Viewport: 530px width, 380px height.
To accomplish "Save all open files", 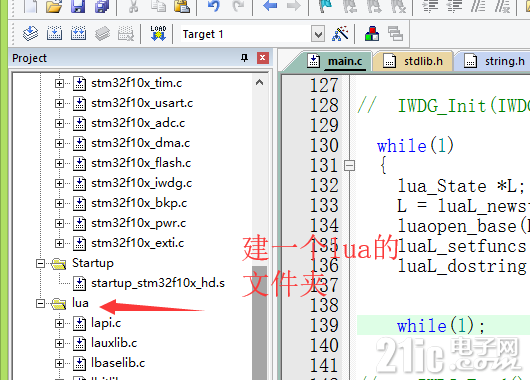I will [102, 6].
